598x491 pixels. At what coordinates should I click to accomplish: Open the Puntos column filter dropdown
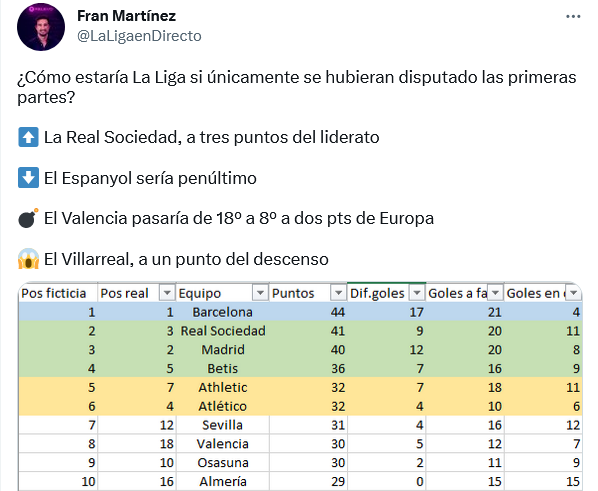point(338,293)
